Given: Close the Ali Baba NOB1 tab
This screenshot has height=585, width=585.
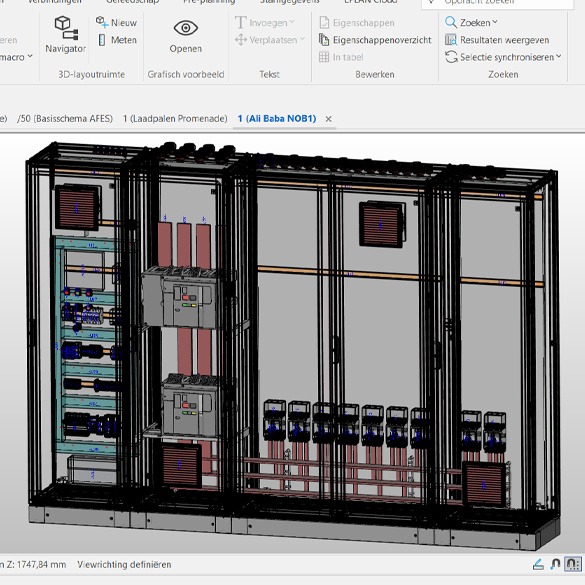Looking at the screenshot, I should pyautogui.click(x=328, y=119).
